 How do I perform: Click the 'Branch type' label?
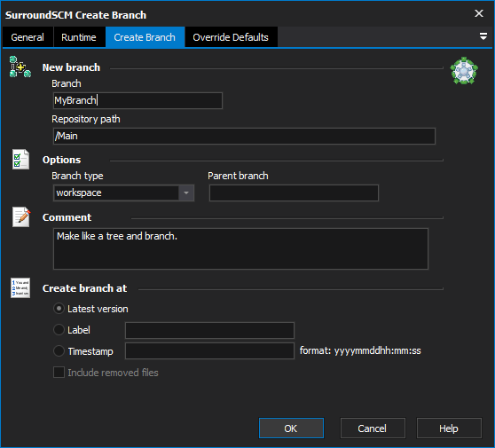click(77, 176)
